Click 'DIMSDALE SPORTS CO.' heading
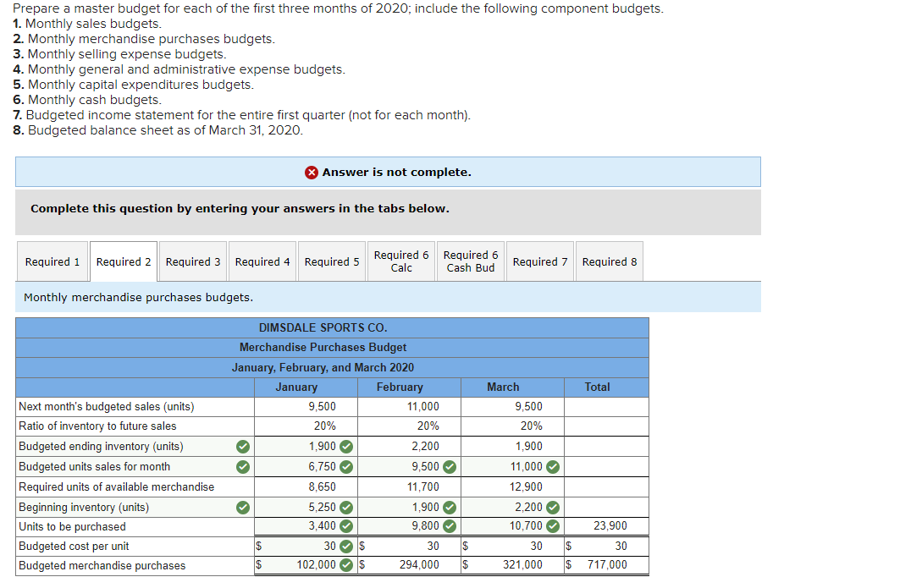Image resolution: width=922 pixels, height=588 pixels. [323, 327]
